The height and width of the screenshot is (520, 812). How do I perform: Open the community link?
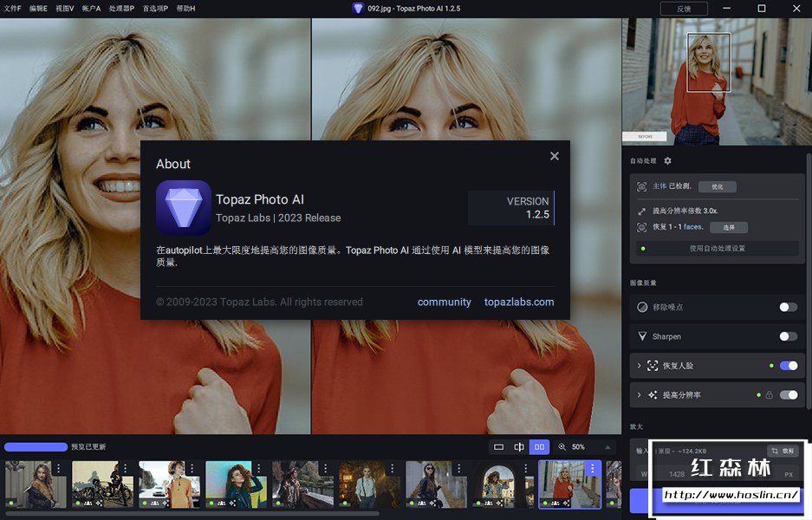[x=445, y=302]
